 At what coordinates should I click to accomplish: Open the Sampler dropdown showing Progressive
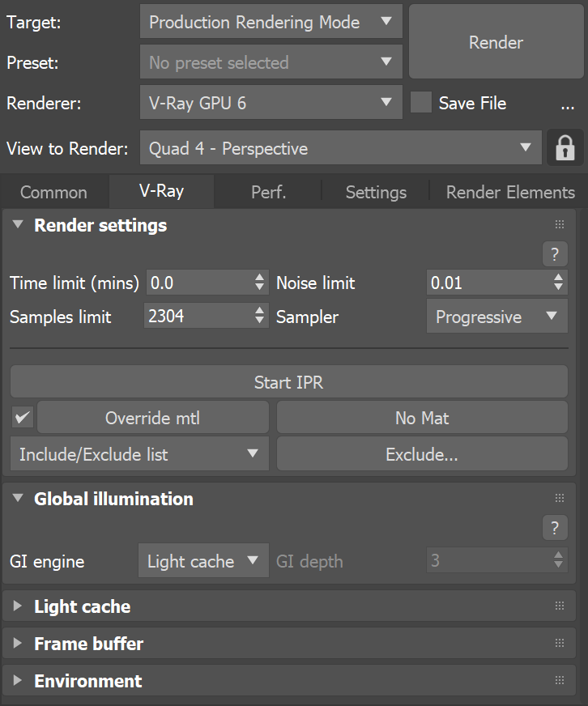(496, 317)
